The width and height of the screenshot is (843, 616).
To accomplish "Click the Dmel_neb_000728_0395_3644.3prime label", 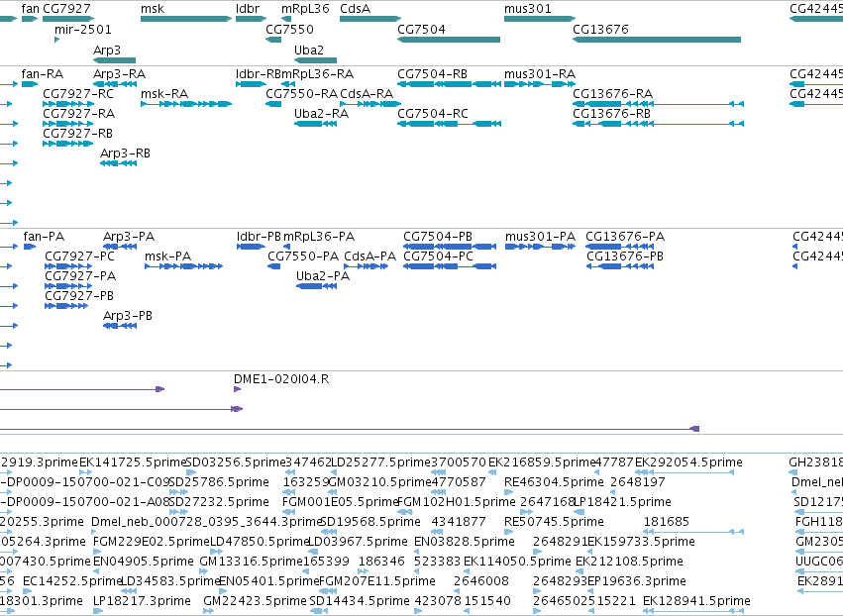I will tap(206, 521).
